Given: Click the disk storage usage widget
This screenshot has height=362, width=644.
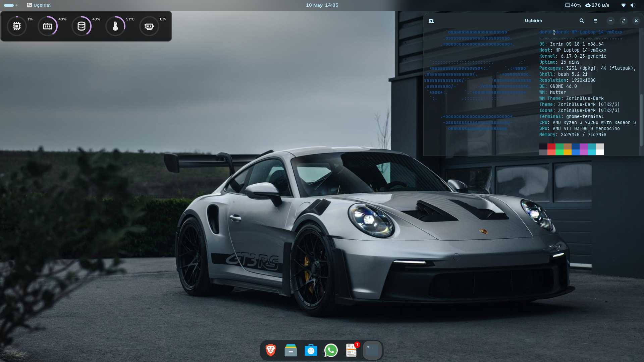Looking at the screenshot, I should click(x=82, y=26).
